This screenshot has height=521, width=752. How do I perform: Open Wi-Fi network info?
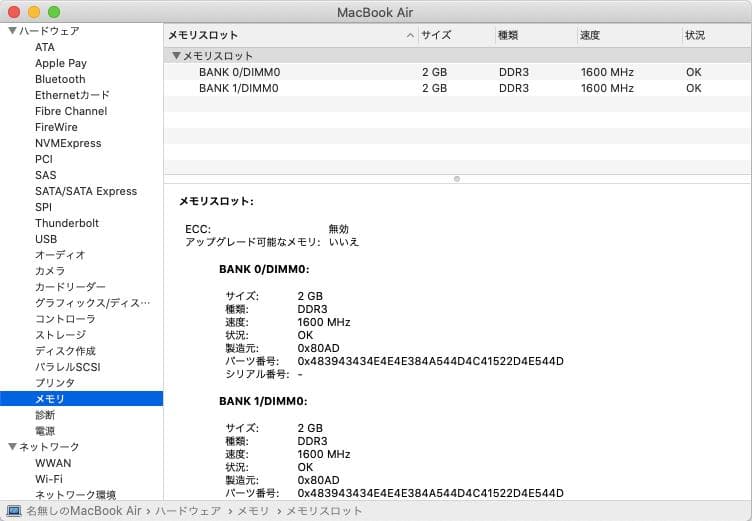coord(49,479)
